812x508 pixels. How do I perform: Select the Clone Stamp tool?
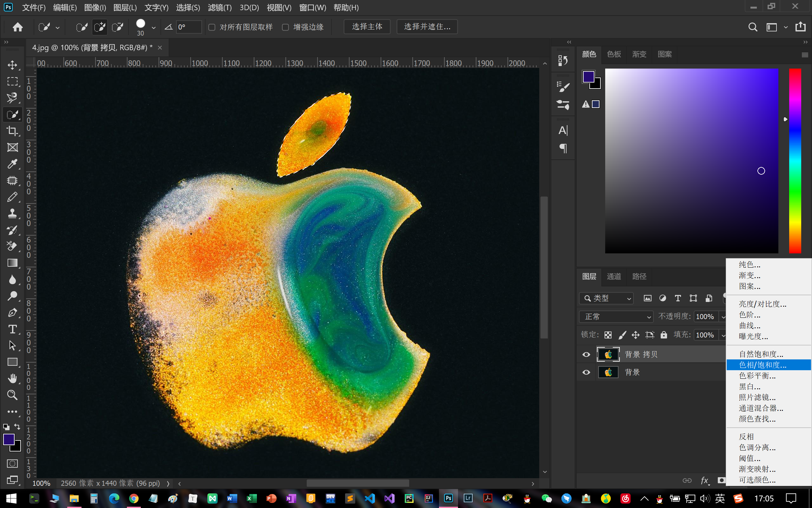coord(12,213)
